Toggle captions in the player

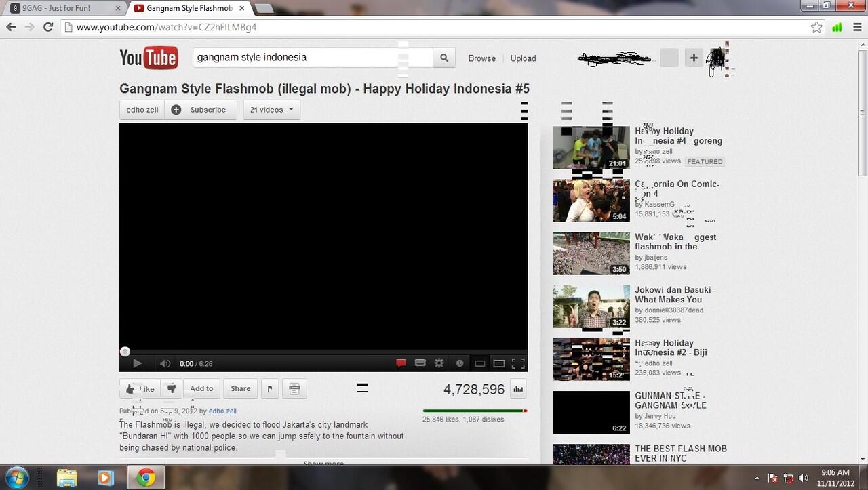coord(420,363)
